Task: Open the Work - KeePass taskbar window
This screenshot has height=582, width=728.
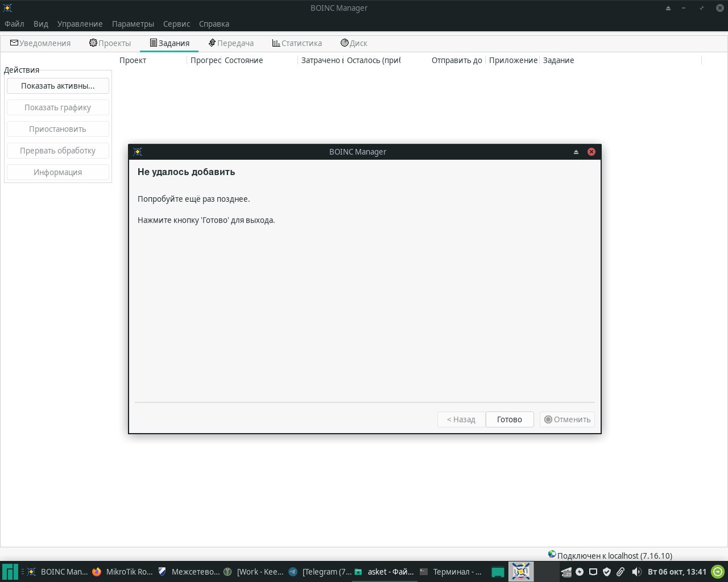Action: tap(254, 572)
